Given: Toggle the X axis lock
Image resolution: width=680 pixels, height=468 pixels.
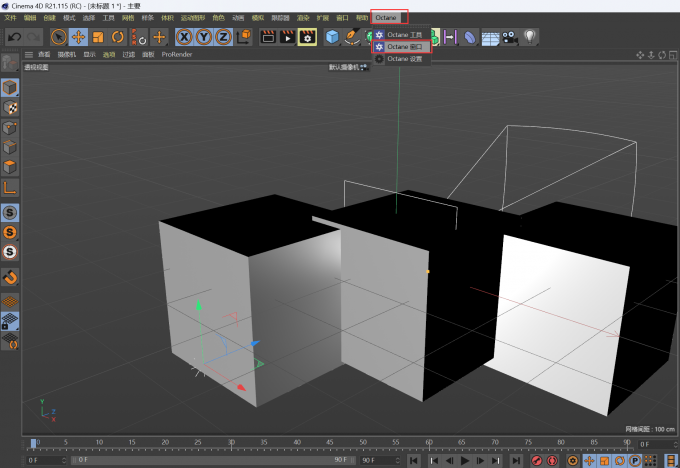Looking at the screenshot, I should [x=184, y=37].
